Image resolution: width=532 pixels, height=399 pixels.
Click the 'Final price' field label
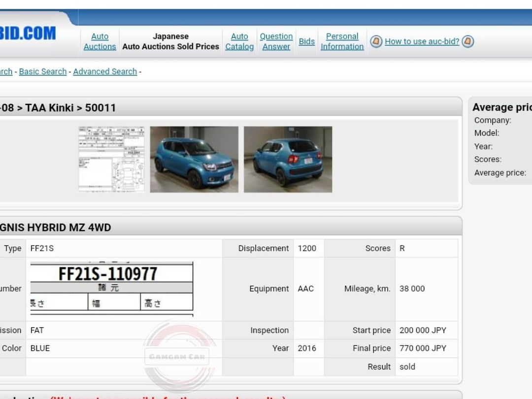[x=372, y=348]
